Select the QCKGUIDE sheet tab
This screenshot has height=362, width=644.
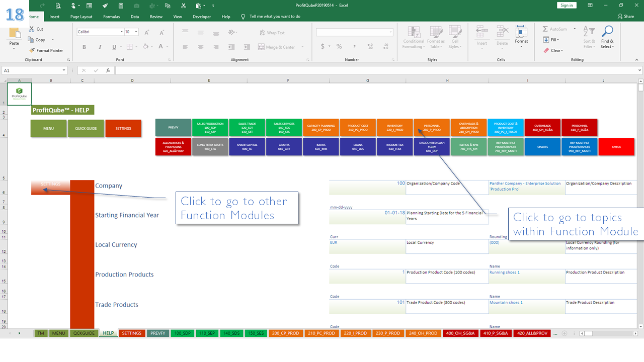84,333
